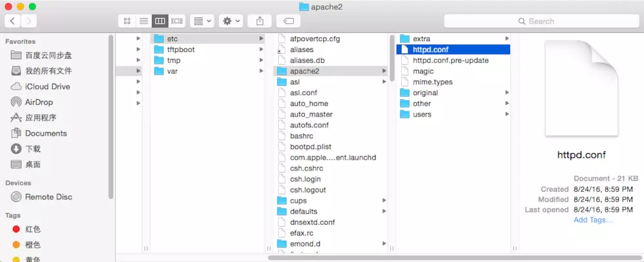Switch to list view

click(x=144, y=21)
